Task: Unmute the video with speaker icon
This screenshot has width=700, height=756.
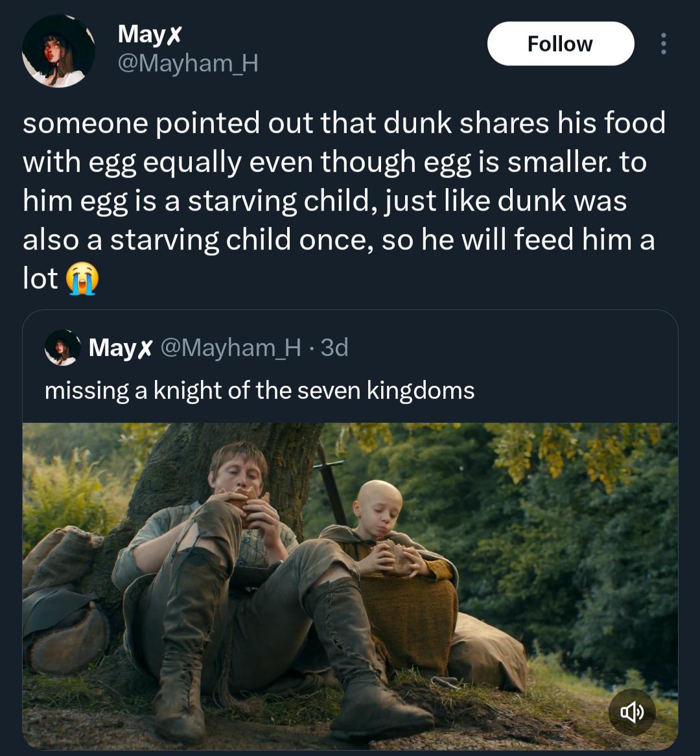Action: pyautogui.click(x=633, y=713)
